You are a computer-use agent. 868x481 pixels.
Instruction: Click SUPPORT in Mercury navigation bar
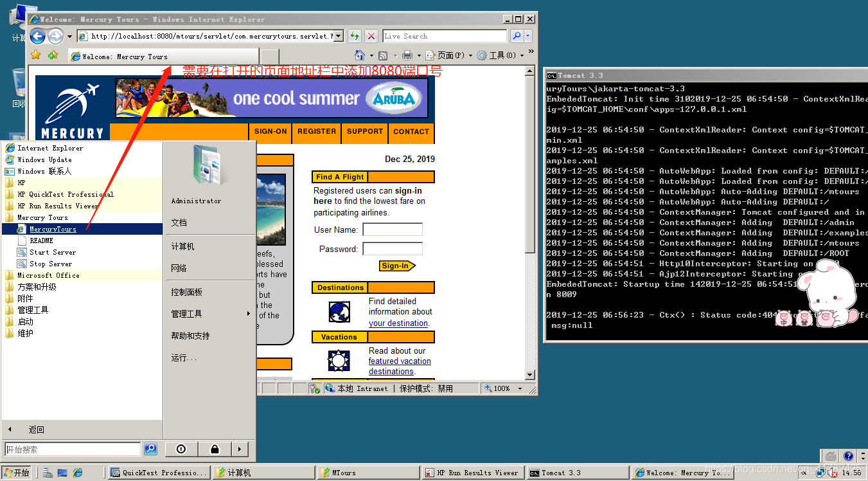pos(365,131)
